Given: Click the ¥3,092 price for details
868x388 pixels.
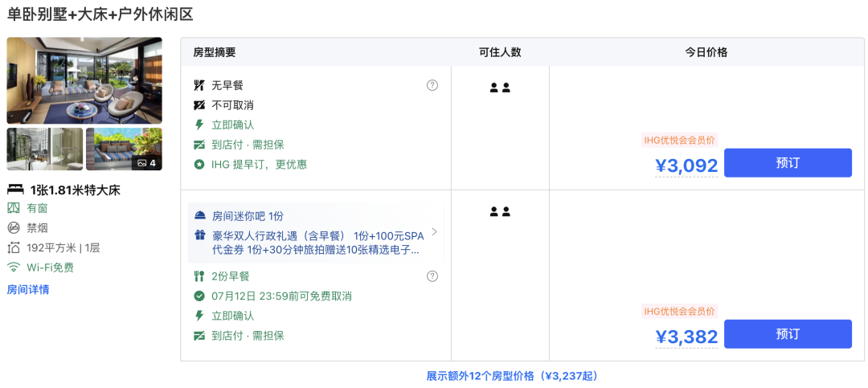Looking at the screenshot, I should pyautogui.click(x=686, y=165).
